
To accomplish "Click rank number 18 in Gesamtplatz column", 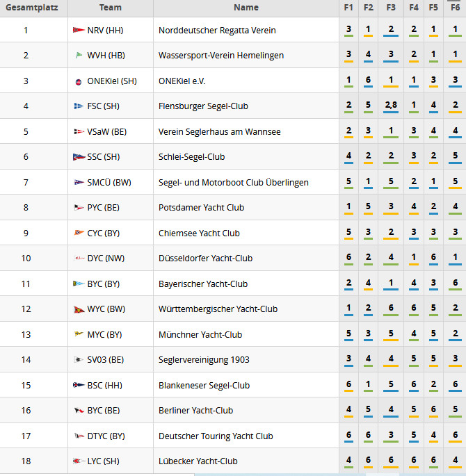I will 26,461.
